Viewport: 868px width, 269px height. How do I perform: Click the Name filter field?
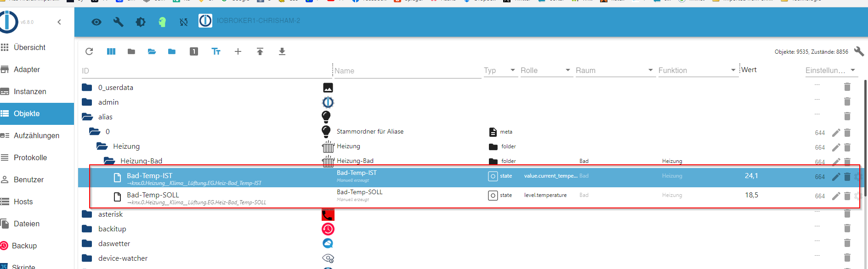click(408, 71)
